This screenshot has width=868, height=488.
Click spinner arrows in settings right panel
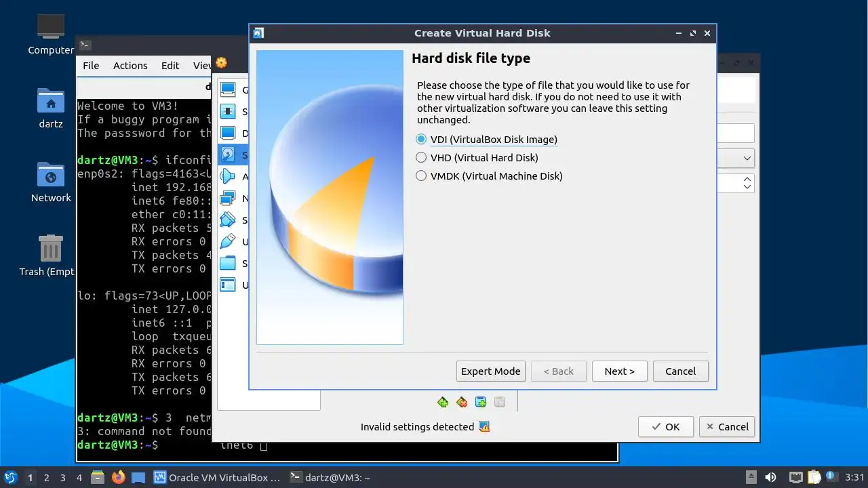pos(747,183)
